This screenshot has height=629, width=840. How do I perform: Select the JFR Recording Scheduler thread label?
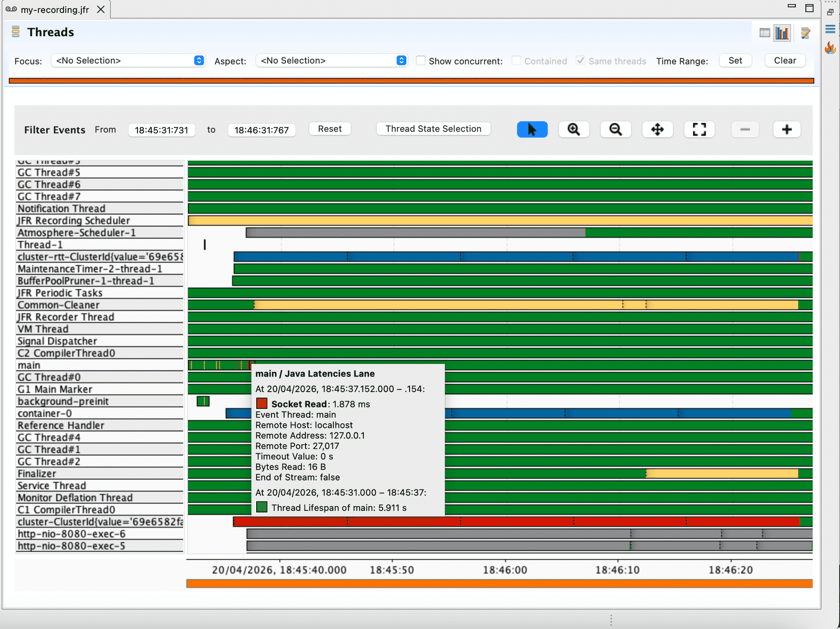[99, 221]
